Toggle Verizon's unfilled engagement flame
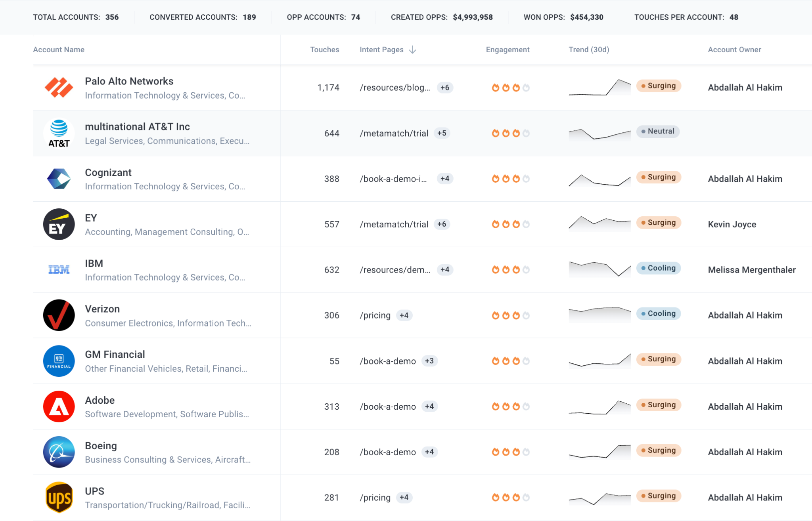 pos(526,315)
